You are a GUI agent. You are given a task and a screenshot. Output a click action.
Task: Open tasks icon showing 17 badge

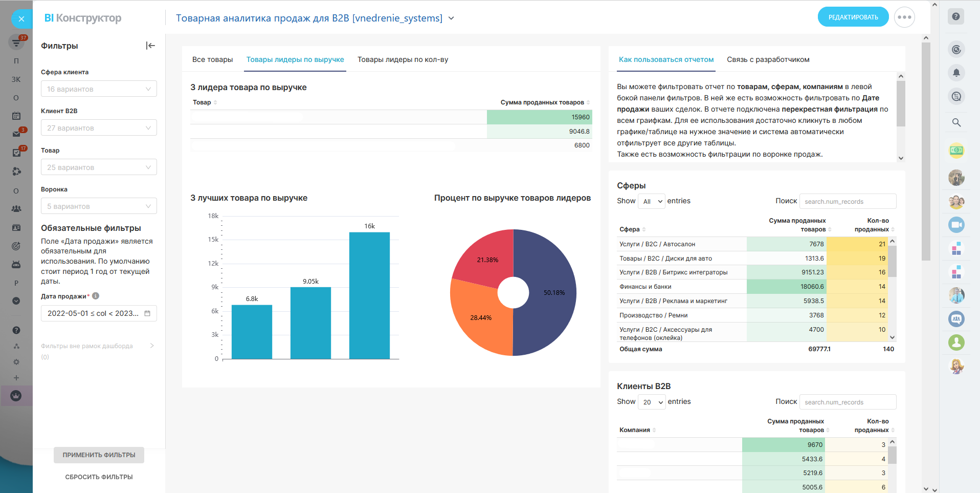pos(16,153)
